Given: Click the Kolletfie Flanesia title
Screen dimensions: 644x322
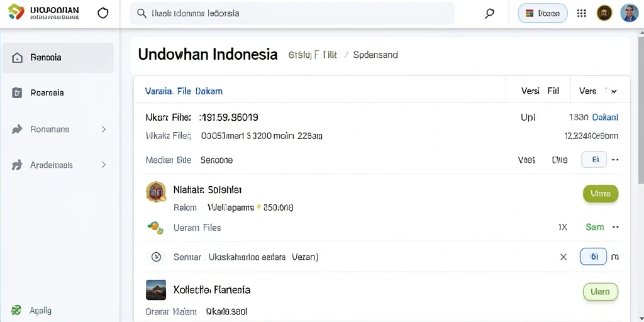Looking at the screenshot, I should (x=212, y=290).
